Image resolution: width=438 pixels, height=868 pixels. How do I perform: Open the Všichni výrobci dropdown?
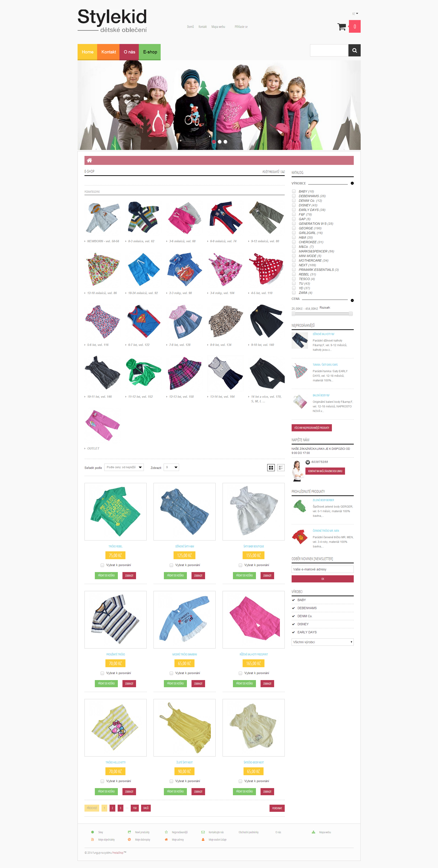click(x=322, y=642)
